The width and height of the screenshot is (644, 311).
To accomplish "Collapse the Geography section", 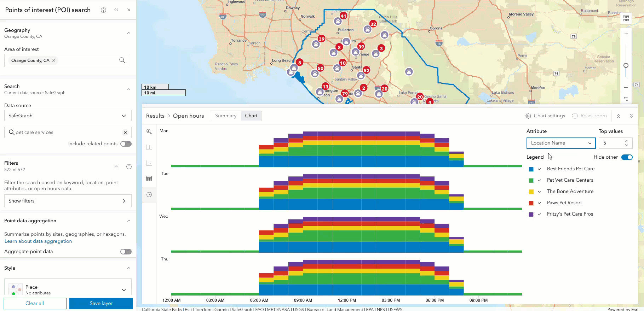I will (129, 33).
